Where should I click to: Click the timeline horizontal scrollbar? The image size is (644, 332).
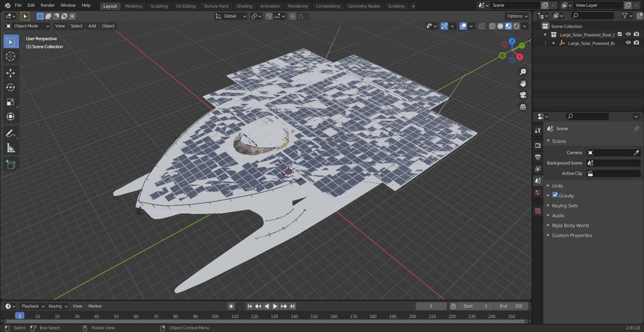(x=265, y=321)
